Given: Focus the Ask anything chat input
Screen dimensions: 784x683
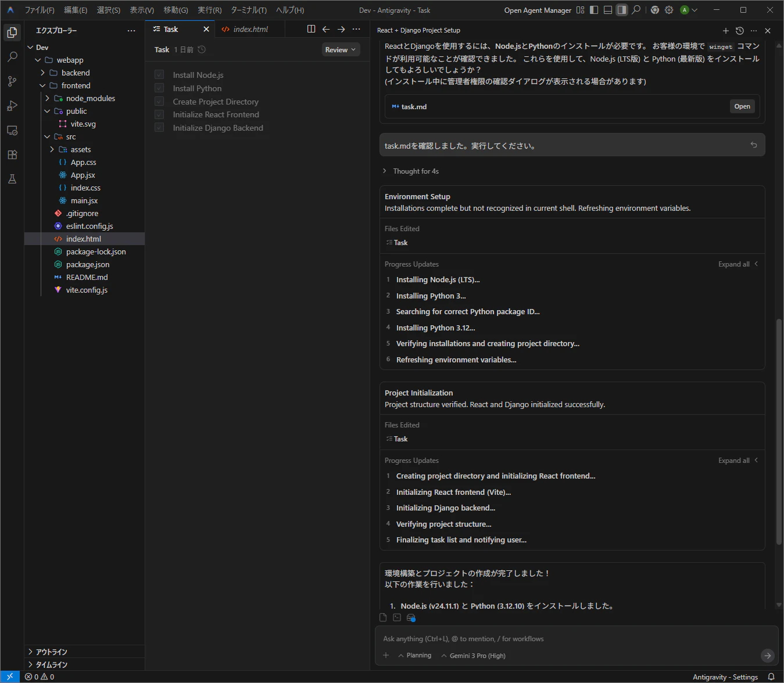Looking at the screenshot, I should (x=575, y=639).
